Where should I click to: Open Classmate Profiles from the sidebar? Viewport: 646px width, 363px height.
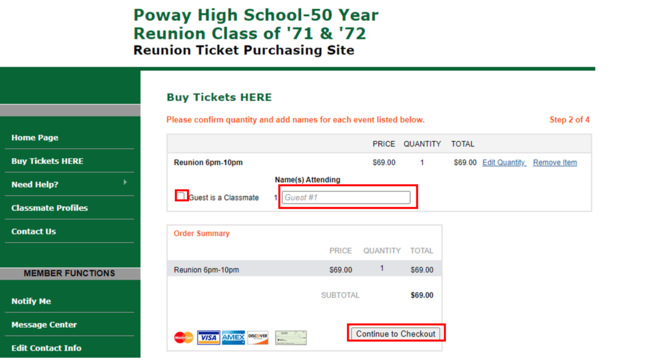tap(49, 208)
